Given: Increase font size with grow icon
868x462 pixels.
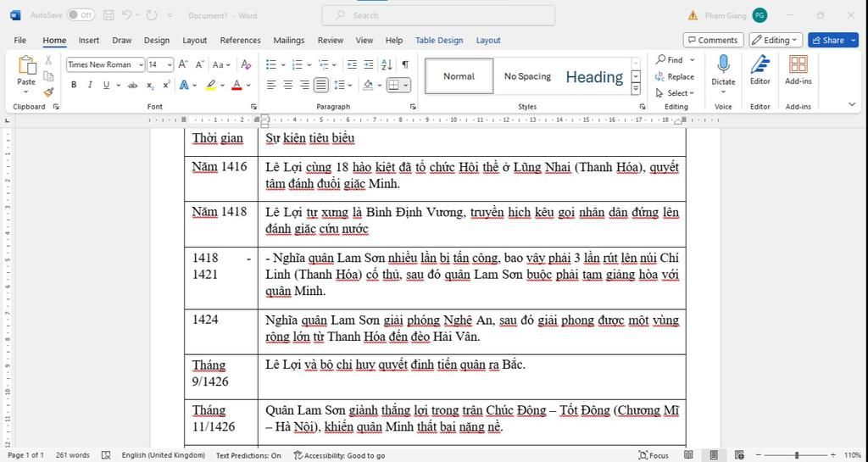Looking at the screenshot, I should coord(183,64).
